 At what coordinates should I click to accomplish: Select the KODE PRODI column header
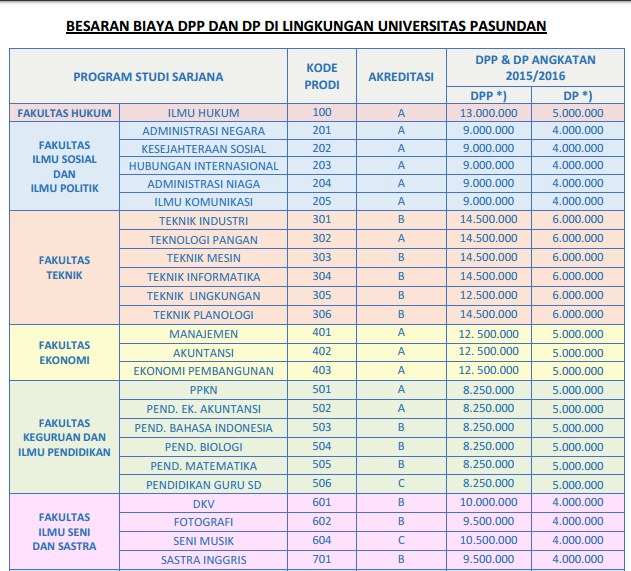pos(322,76)
